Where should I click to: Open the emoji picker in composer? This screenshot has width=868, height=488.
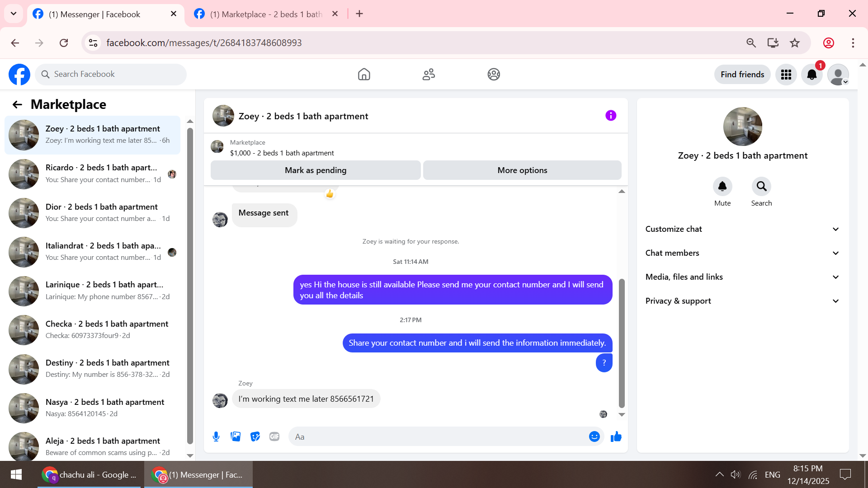[594, 436]
